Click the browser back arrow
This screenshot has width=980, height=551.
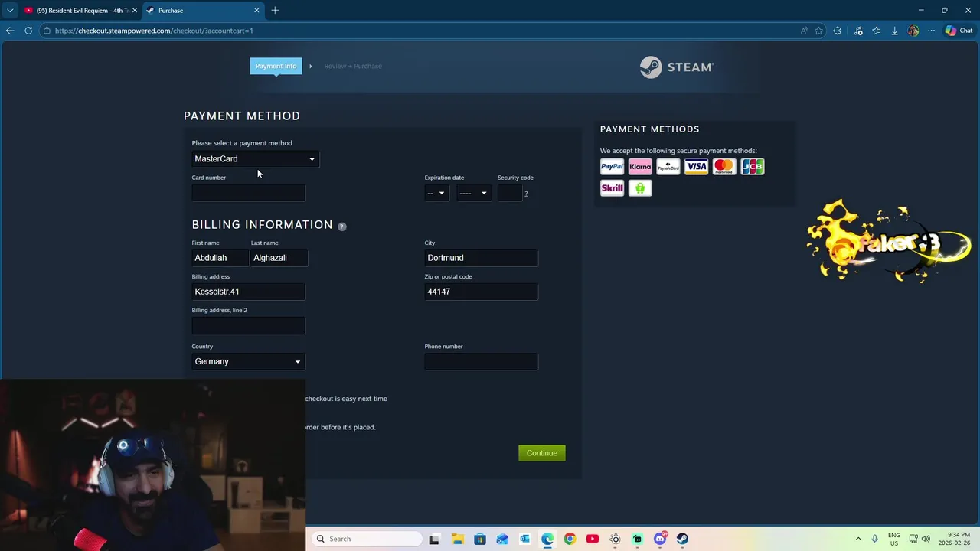click(10, 31)
